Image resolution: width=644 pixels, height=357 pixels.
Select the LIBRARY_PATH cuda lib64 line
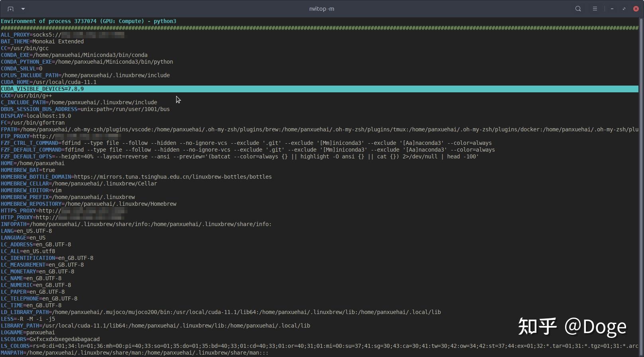coord(155,326)
